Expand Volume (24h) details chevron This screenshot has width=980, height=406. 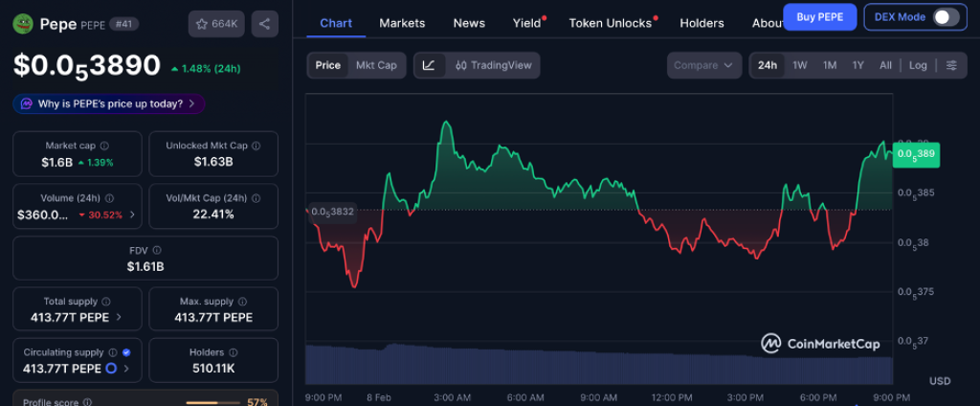point(132,214)
